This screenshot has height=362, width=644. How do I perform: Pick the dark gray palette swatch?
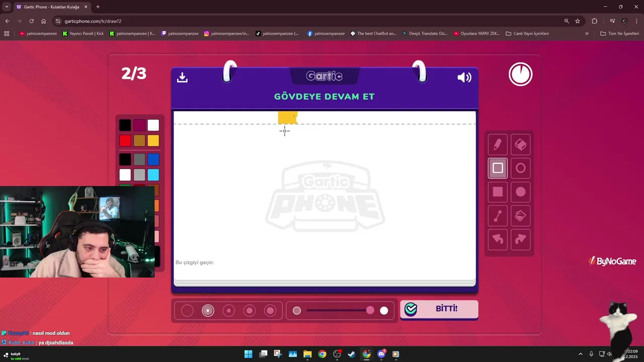pos(139,160)
